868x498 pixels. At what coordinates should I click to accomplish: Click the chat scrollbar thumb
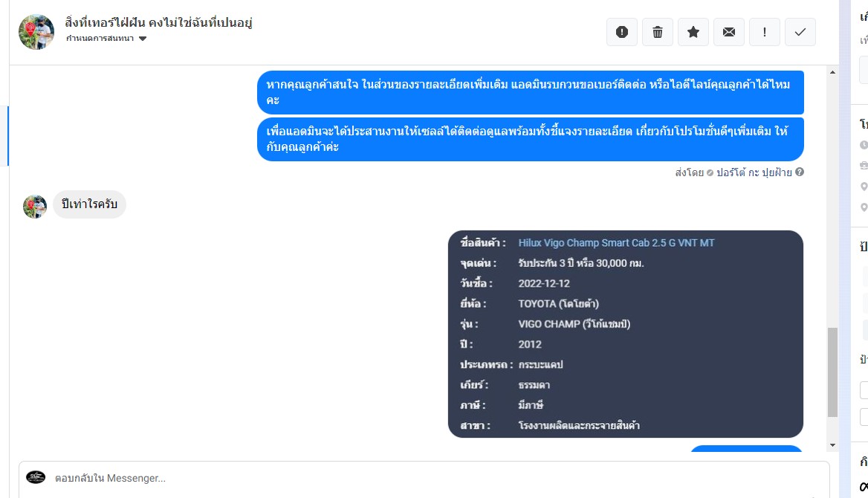point(832,372)
